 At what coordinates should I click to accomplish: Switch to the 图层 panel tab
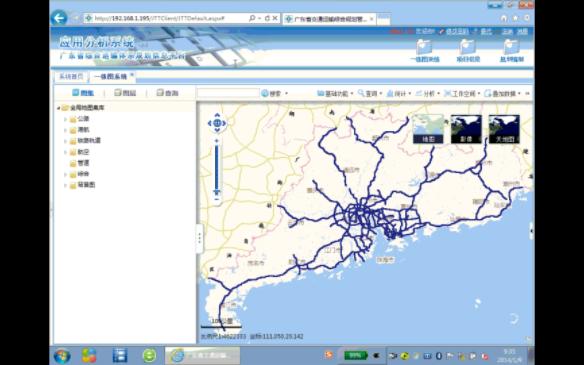[125, 93]
